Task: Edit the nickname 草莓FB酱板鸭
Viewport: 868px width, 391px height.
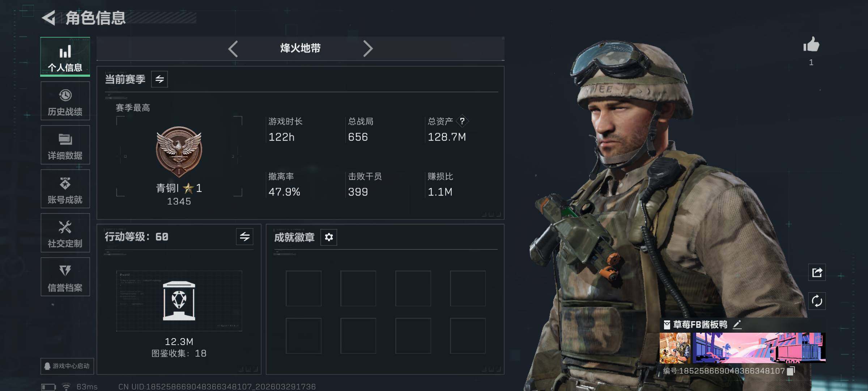Action: [x=737, y=324]
